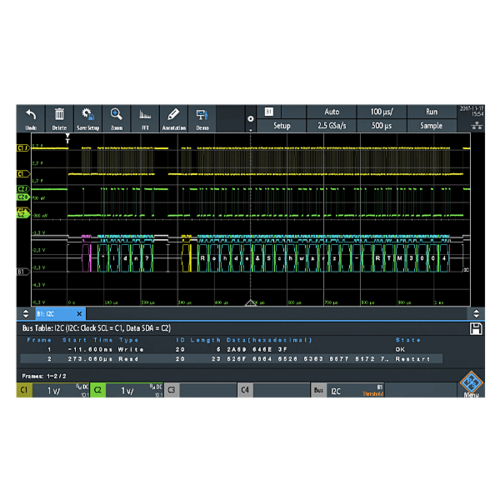Click the bottom time reference triangle marker
500x500 pixels.
click(x=251, y=303)
